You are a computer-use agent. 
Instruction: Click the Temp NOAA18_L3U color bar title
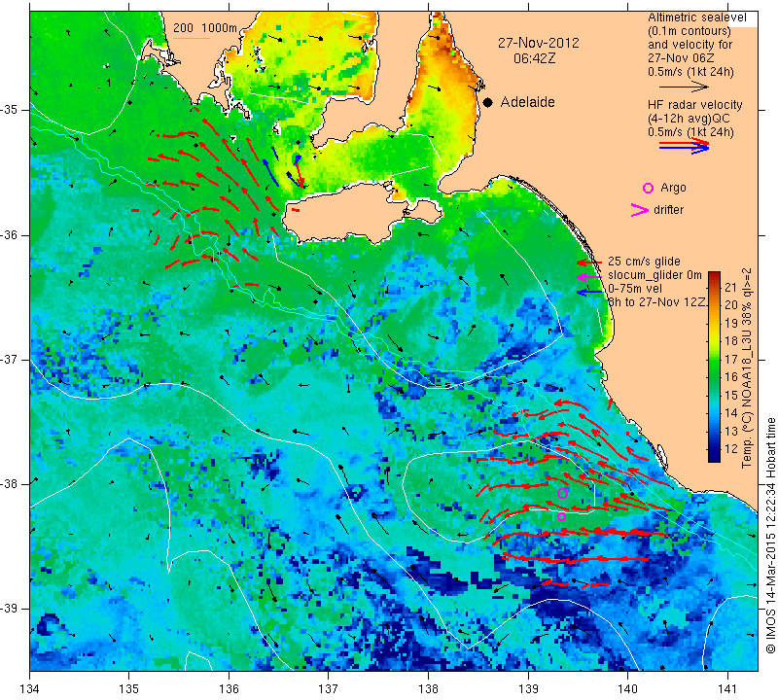point(747,367)
